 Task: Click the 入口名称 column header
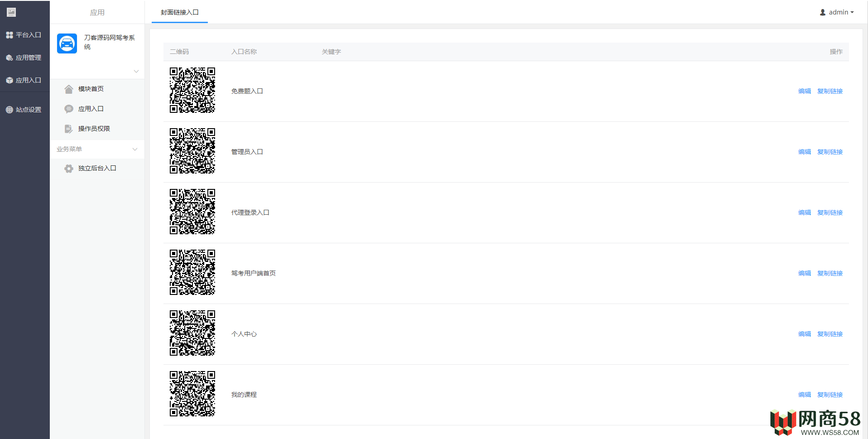click(244, 52)
